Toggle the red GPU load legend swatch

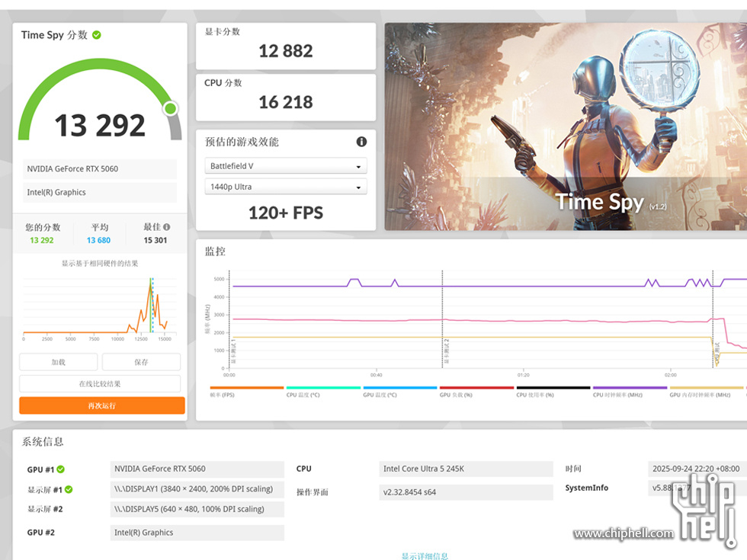476,388
